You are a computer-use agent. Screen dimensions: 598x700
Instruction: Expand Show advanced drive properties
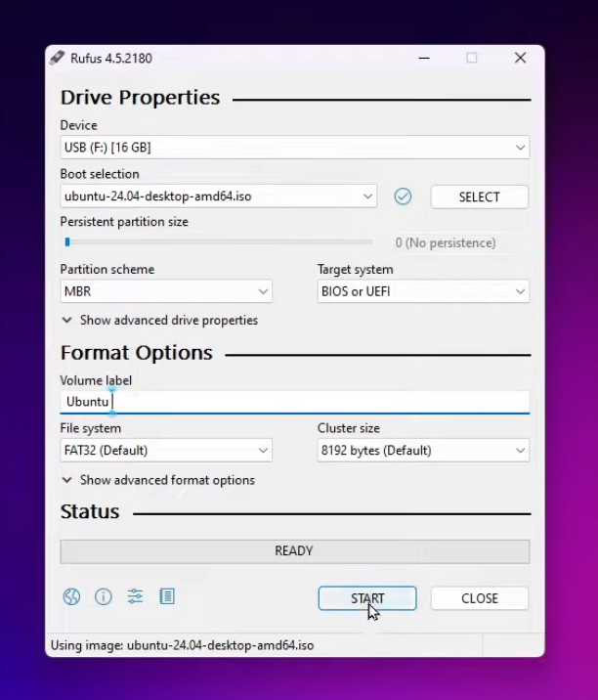click(160, 321)
